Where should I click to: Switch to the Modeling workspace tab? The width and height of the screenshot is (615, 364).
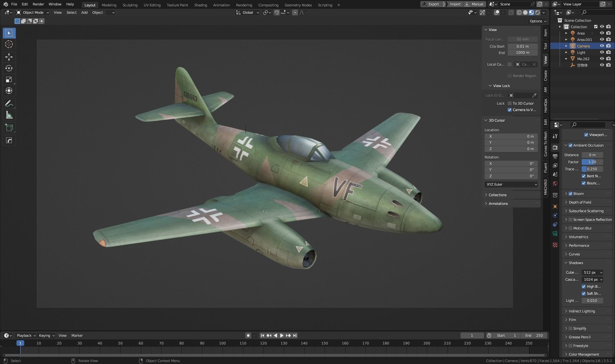[109, 5]
